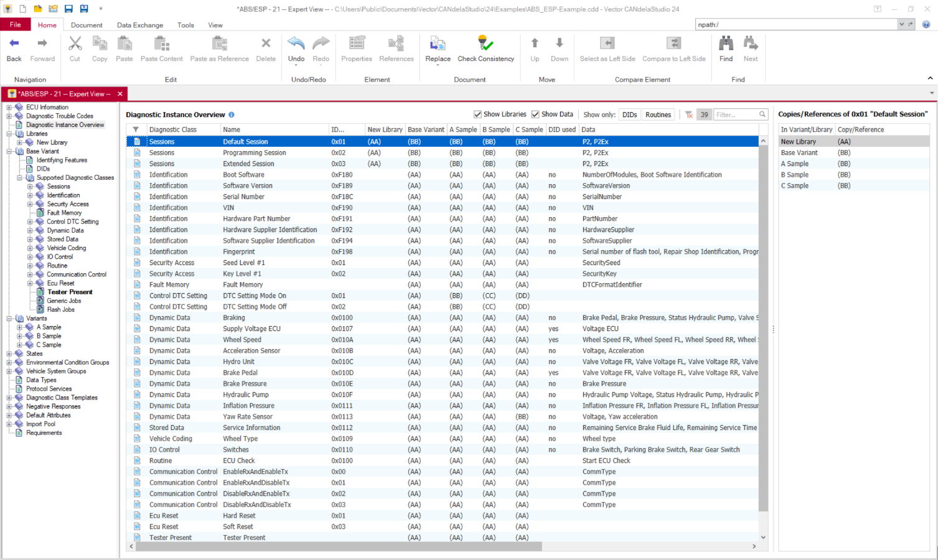Click the Redo arrow icon
938x560 pixels.
click(x=321, y=44)
